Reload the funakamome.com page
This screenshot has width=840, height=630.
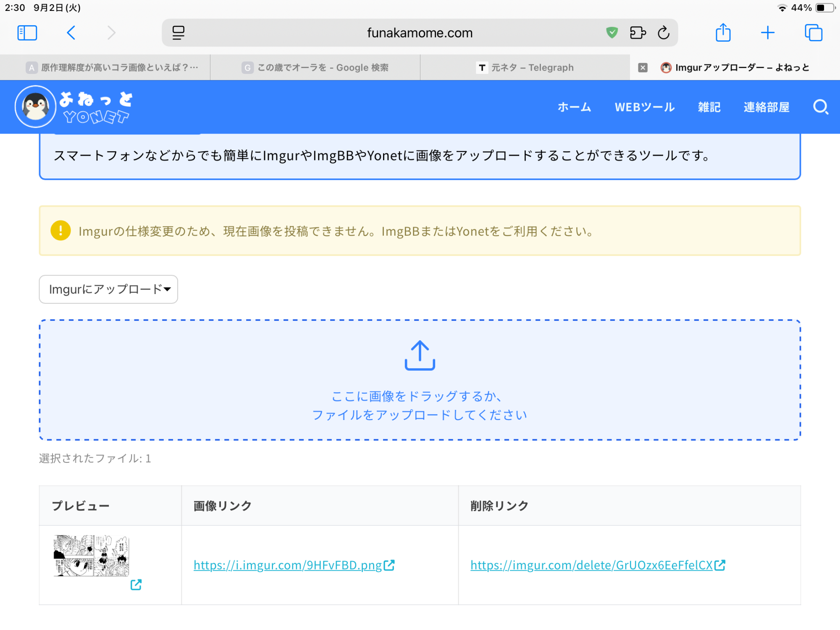[x=664, y=33]
